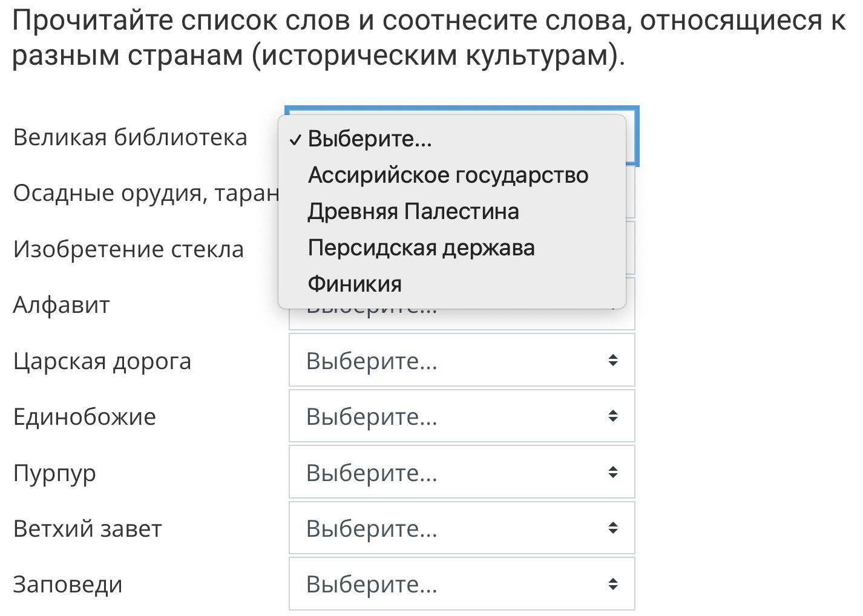Screen dimensions: 863x616
Task: Click the Пурпур label text
Action: [x=54, y=473]
